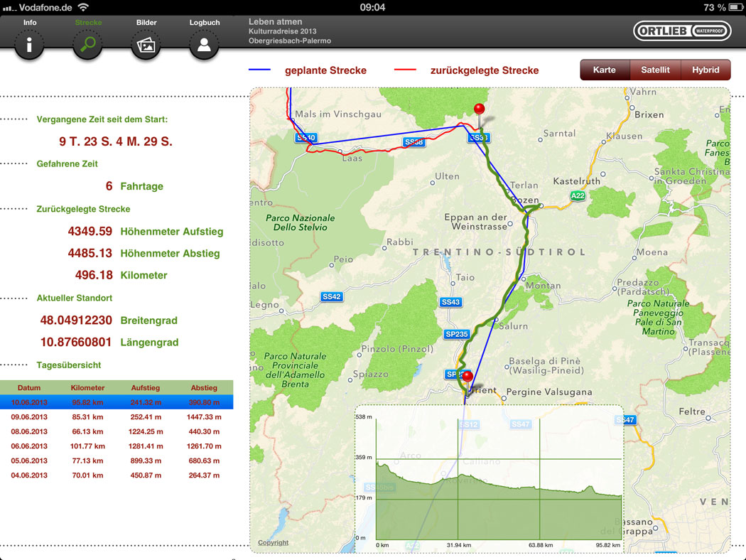Tap the Vodafone.de carrier label
The width and height of the screenshot is (746, 560).
click(45, 7)
